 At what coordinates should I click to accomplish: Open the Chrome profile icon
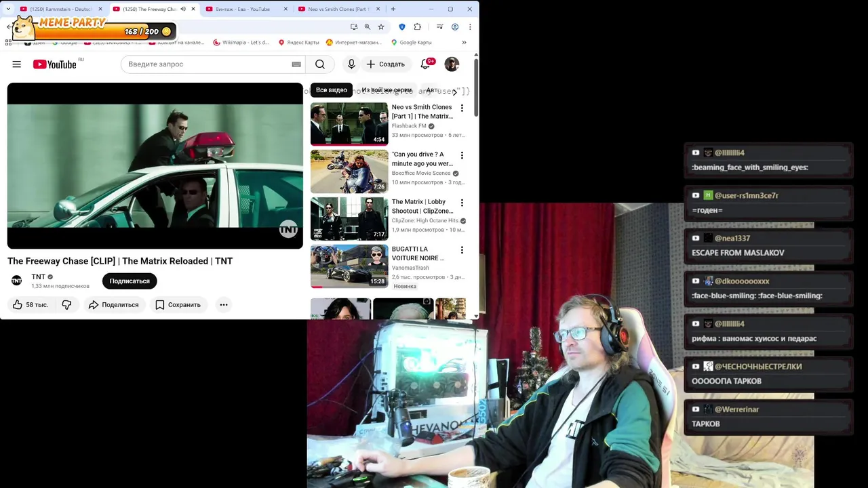pyautogui.click(x=455, y=27)
